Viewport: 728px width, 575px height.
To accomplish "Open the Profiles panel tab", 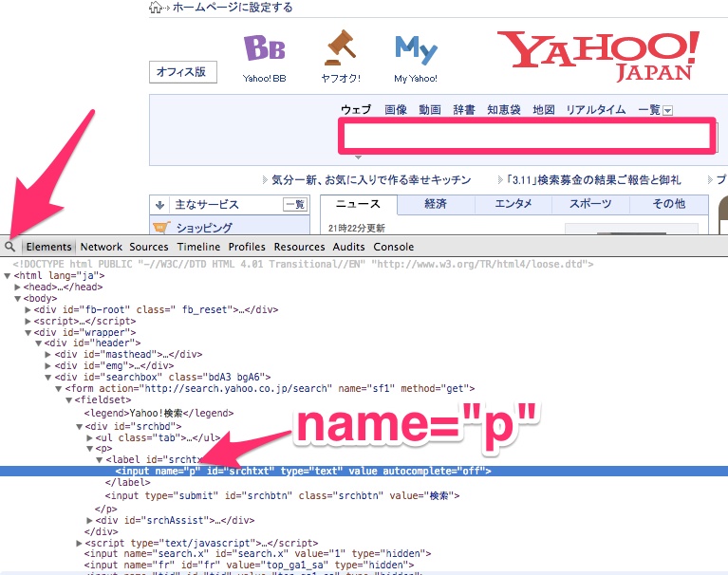I will pyautogui.click(x=247, y=247).
